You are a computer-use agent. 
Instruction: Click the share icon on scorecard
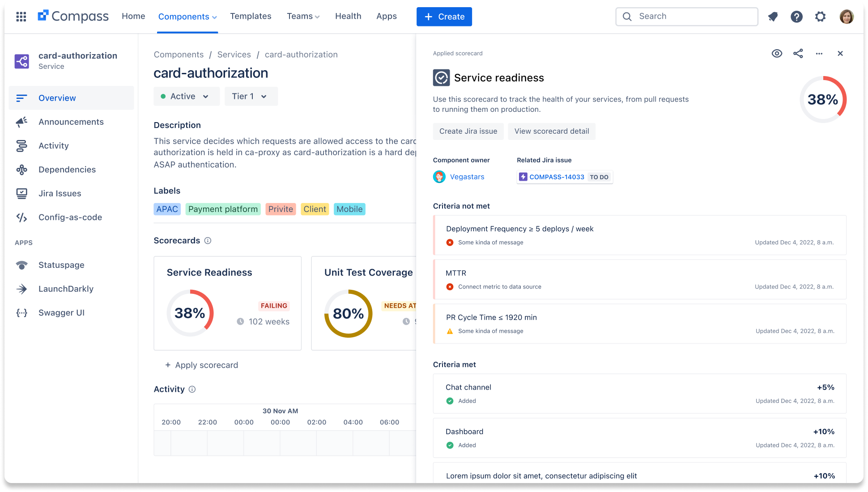coord(798,53)
